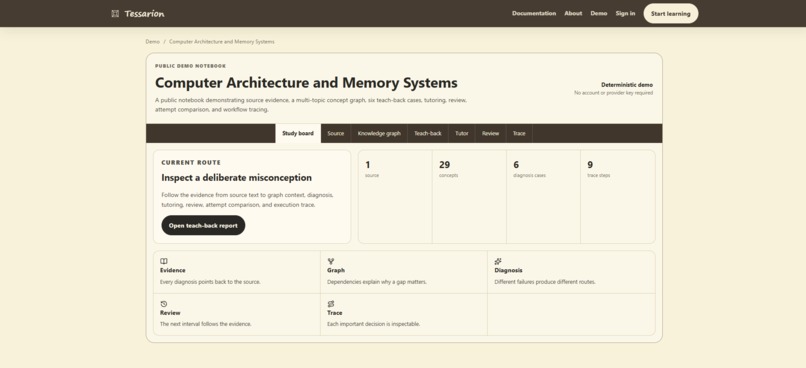
Task: Click the Tessarion logo icon
Action: click(x=115, y=13)
